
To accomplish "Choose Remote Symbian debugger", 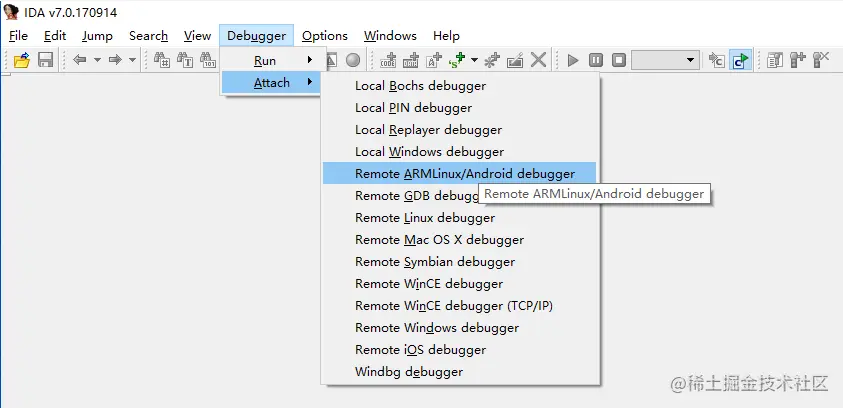I will point(460,262).
